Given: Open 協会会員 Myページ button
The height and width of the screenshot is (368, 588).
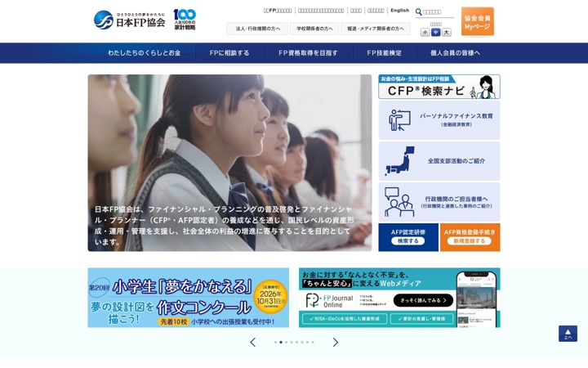Looking at the screenshot, I should pos(478,22).
